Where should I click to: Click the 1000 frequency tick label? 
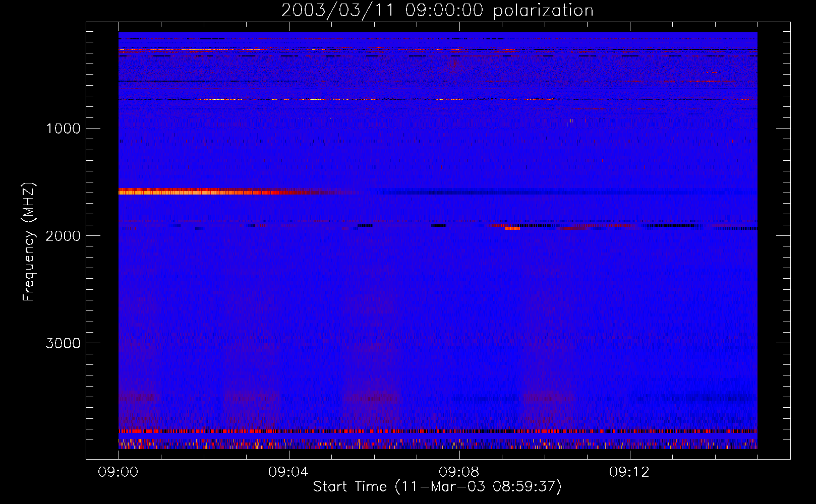[x=63, y=129]
